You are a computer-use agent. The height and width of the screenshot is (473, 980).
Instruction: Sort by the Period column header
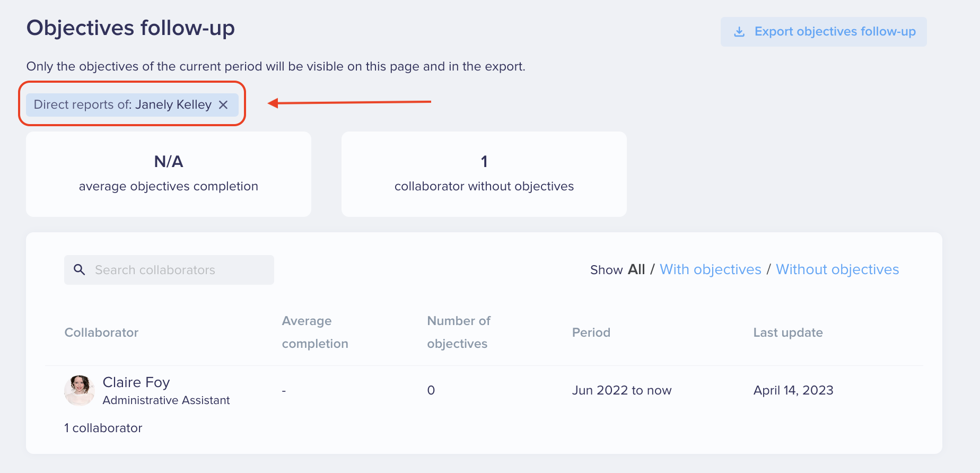pyautogui.click(x=591, y=332)
